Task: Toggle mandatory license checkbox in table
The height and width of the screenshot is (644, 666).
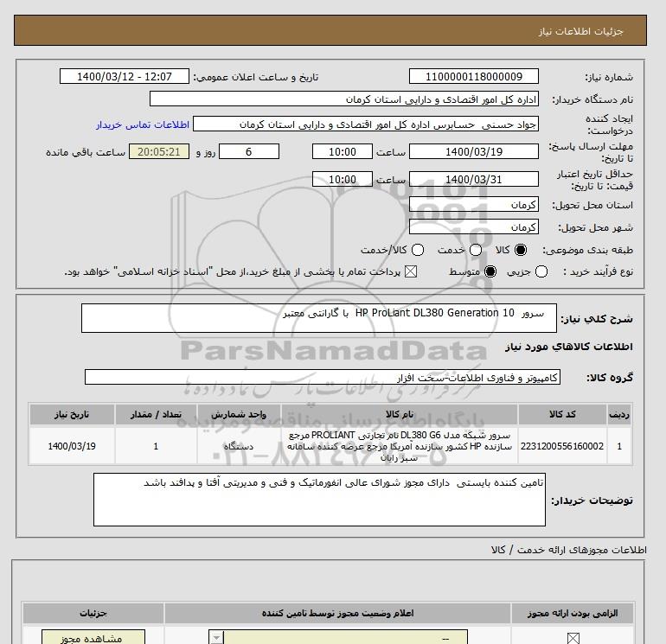Action: pyautogui.click(x=573, y=638)
